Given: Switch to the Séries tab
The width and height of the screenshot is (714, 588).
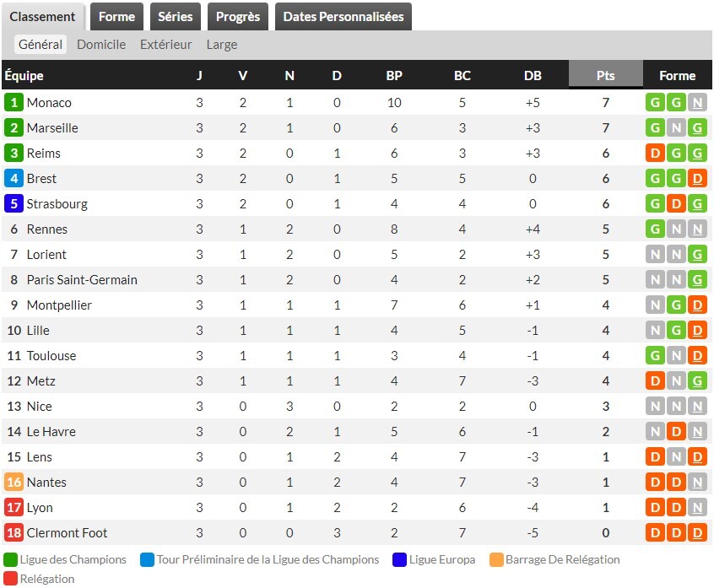Looking at the screenshot, I should pyautogui.click(x=176, y=17).
